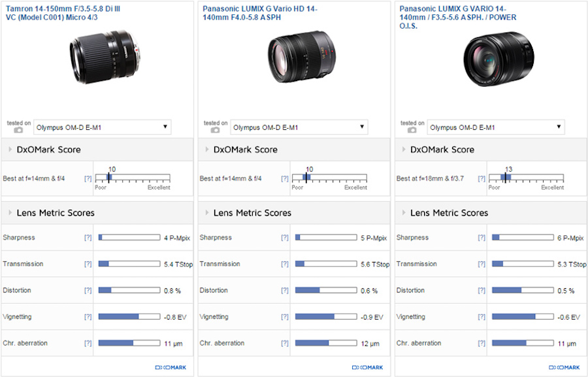Collapse the right lens DxOMark Score section
588x377 pixels.
tap(442, 150)
